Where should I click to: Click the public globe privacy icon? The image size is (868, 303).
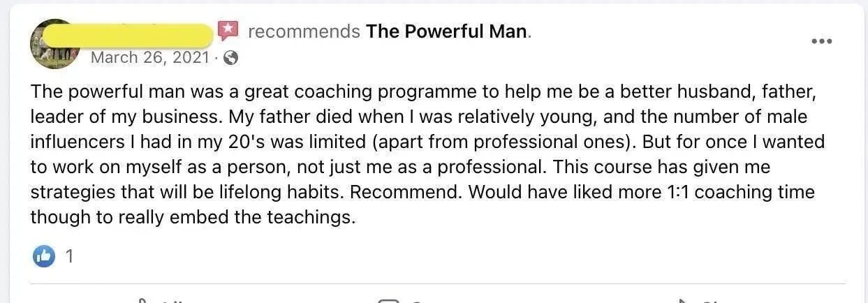pyautogui.click(x=230, y=58)
